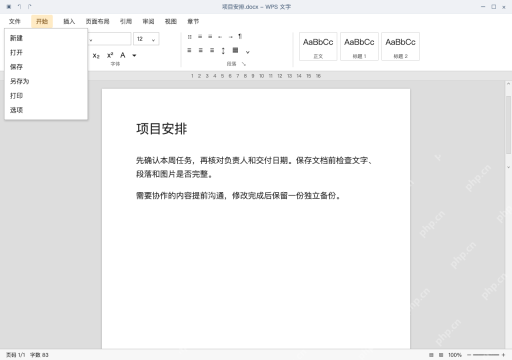
Task: Apply the 标题 2 style
Action: 400,46
